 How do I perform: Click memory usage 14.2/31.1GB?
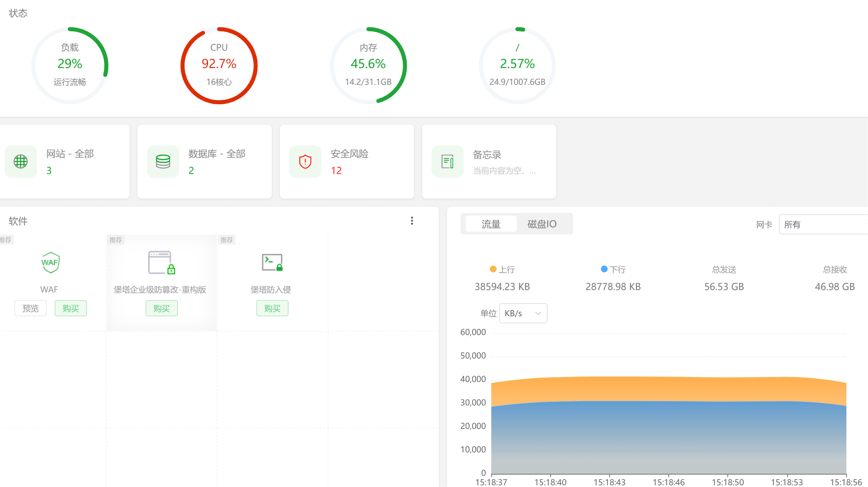(x=368, y=82)
